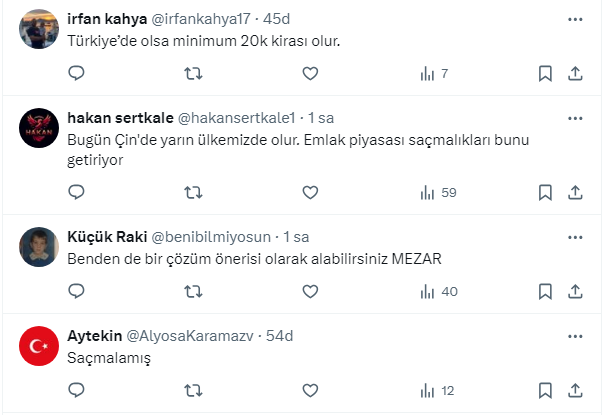Reply to Aytekin's tweet
Viewport: 611px width, 415px height.
pyautogui.click(x=77, y=390)
